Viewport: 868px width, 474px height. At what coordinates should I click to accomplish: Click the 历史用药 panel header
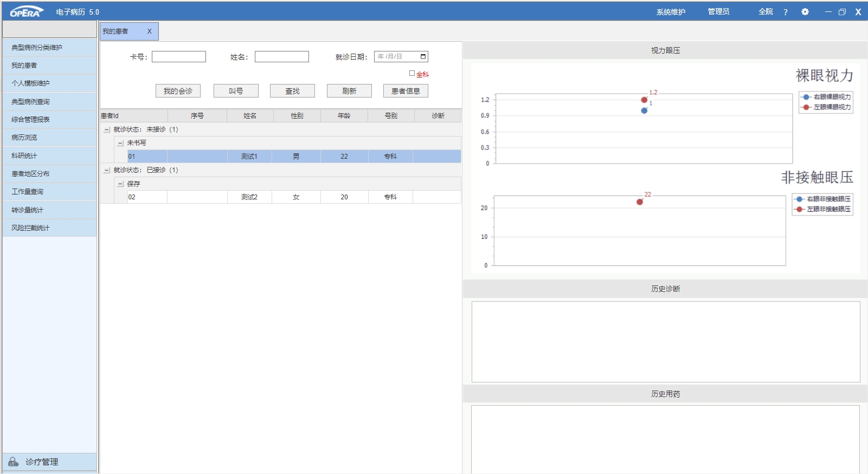tap(665, 394)
